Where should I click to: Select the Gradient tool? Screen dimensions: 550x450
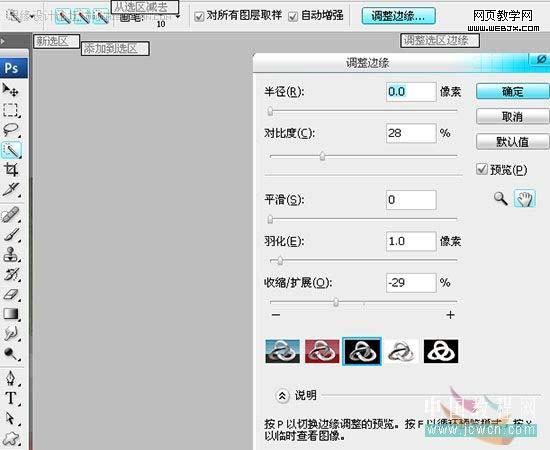[11, 314]
